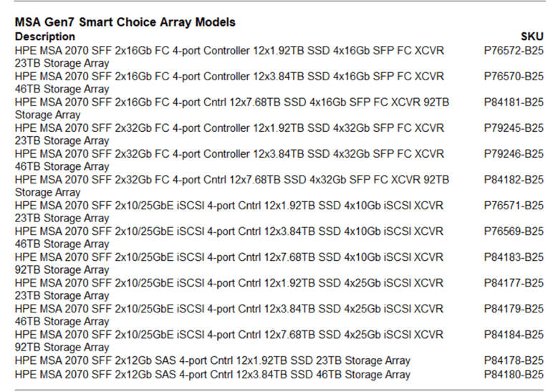Select SKU P84182-B25
Screen dimensions: 558x392
coord(514,180)
